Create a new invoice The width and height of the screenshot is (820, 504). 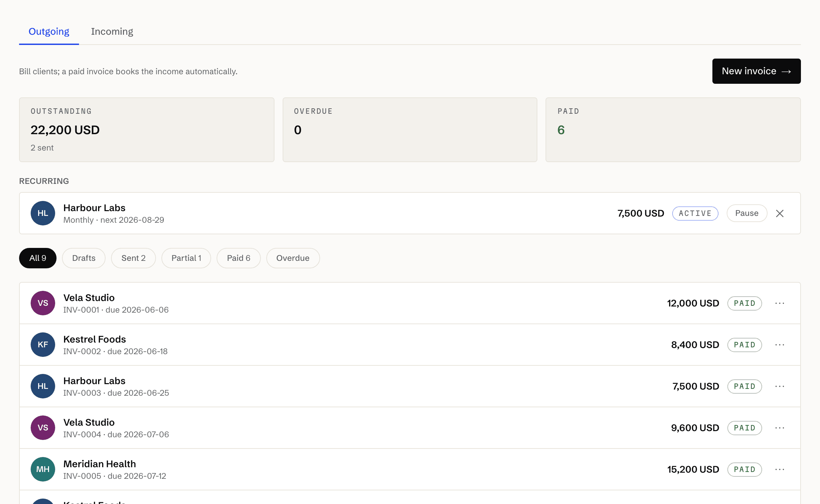[x=756, y=71]
